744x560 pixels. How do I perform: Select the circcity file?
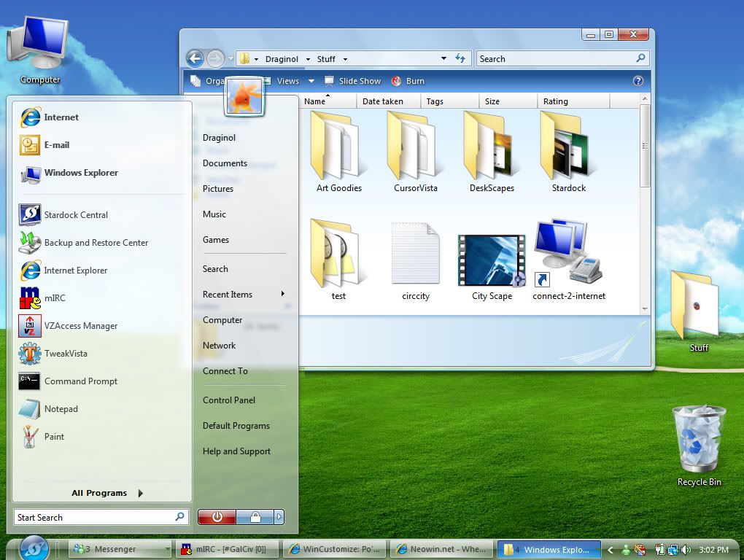pyautogui.click(x=416, y=260)
